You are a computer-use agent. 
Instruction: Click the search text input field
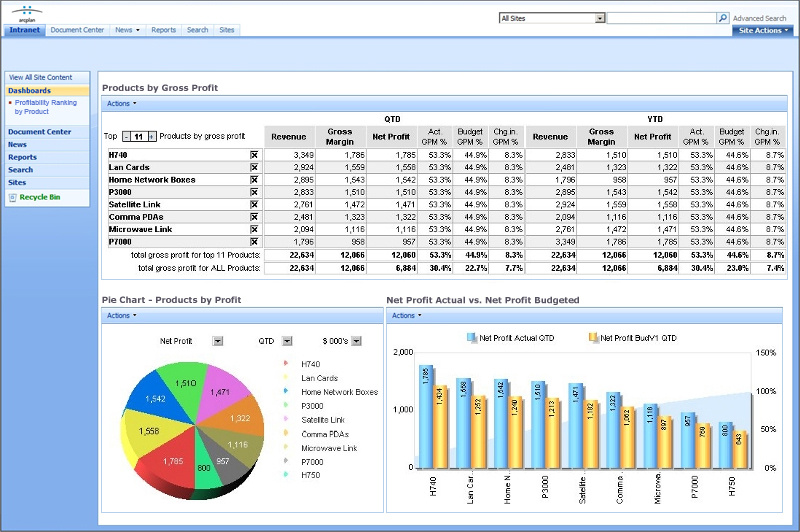(x=661, y=18)
